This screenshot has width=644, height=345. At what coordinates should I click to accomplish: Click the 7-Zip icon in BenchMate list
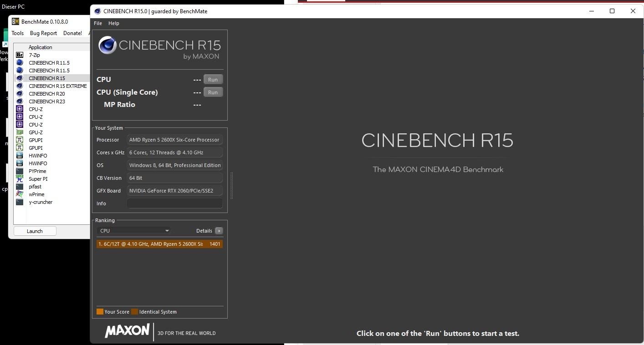click(20, 55)
